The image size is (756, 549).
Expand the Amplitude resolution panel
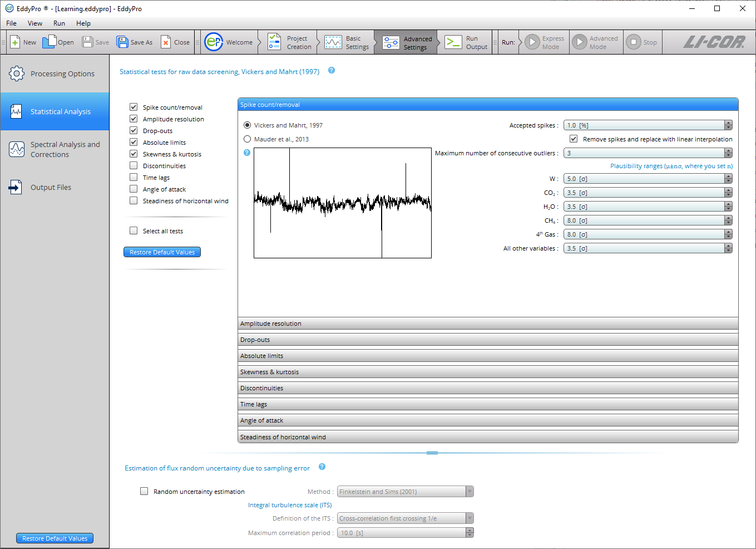(x=488, y=323)
